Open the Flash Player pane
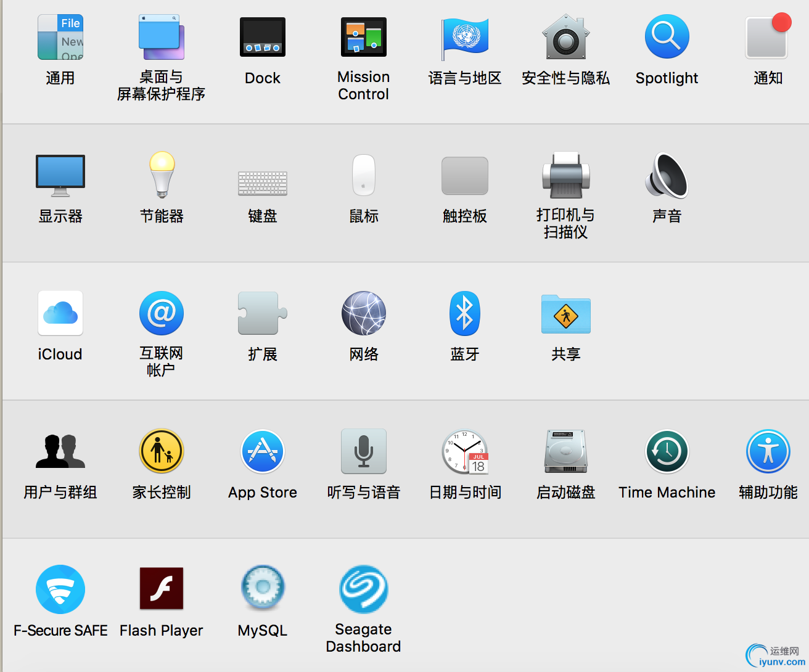The height and width of the screenshot is (672, 809). point(162,588)
